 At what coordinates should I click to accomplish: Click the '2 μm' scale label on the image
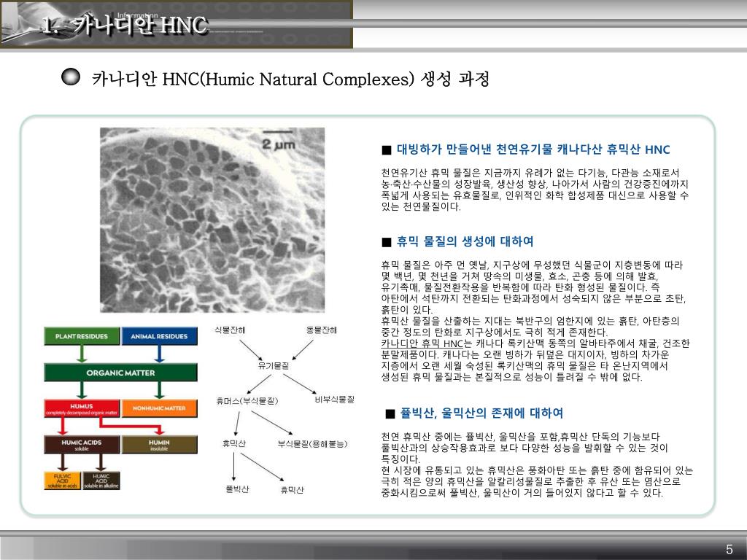point(278,144)
